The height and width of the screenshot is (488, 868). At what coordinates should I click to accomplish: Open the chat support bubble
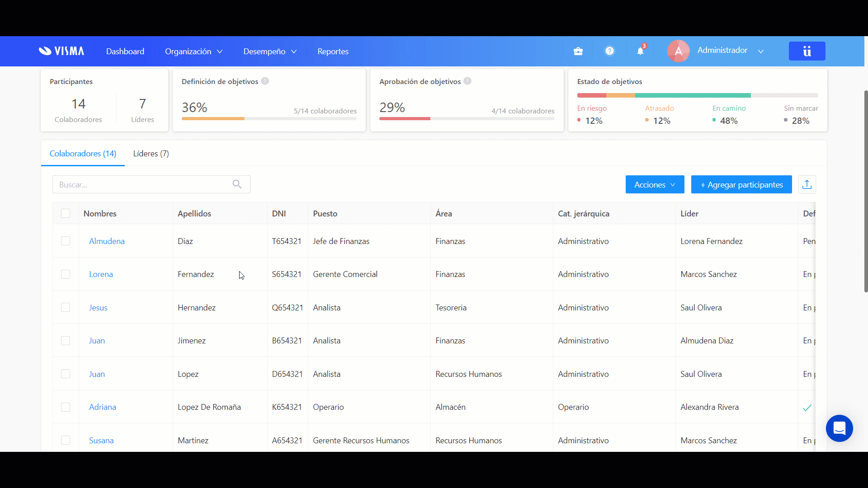click(x=839, y=428)
